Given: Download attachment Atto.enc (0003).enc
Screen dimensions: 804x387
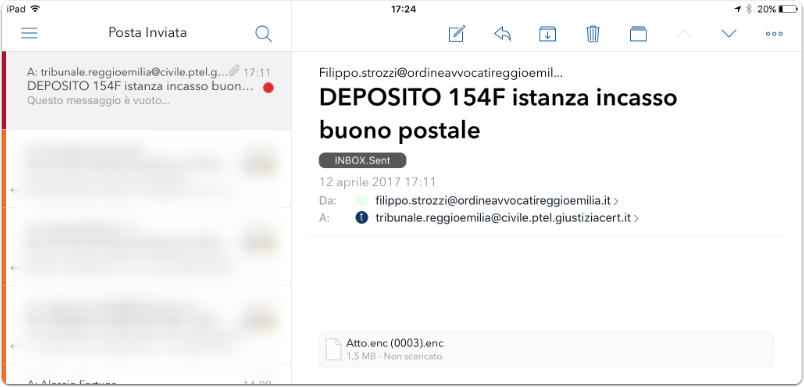Looking at the screenshot, I should (x=547, y=349).
